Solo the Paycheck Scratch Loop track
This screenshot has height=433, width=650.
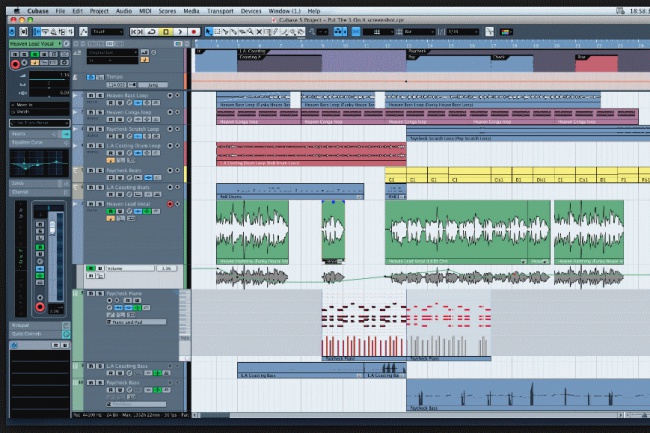point(100,129)
